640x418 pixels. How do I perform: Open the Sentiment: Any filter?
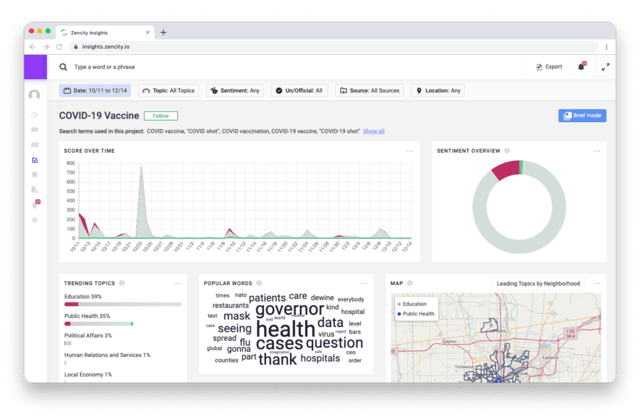(x=235, y=91)
